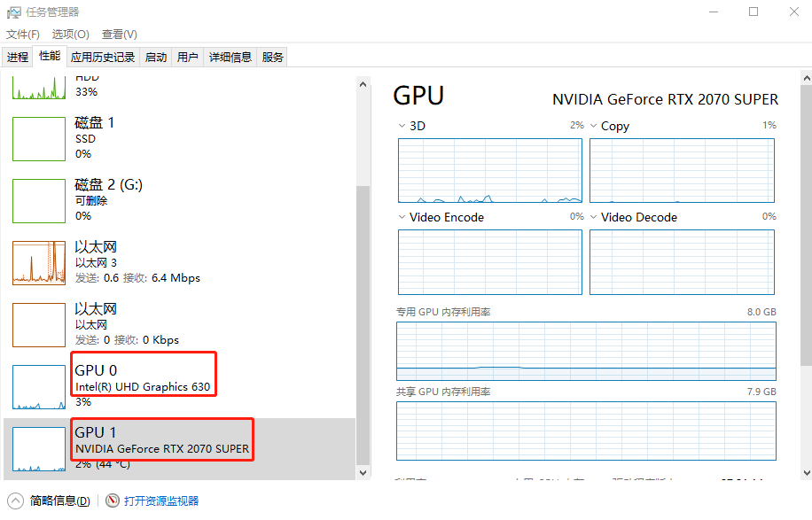Click the 共享 GPU 内存利用率 graph
The image size is (812, 520).
[586, 431]
